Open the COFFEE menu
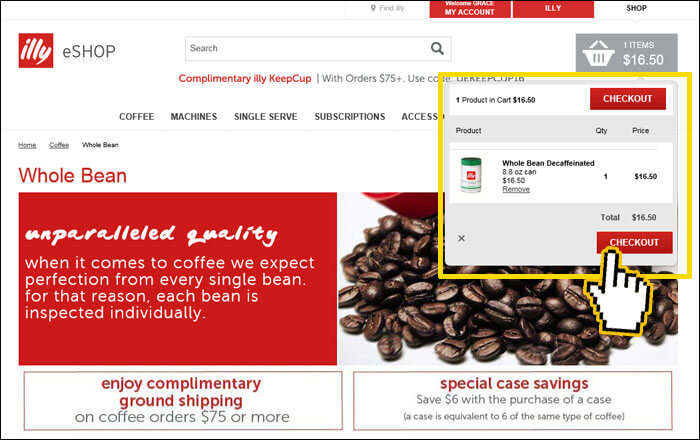This screenshot has height=440, width=700. pos(137,116)
